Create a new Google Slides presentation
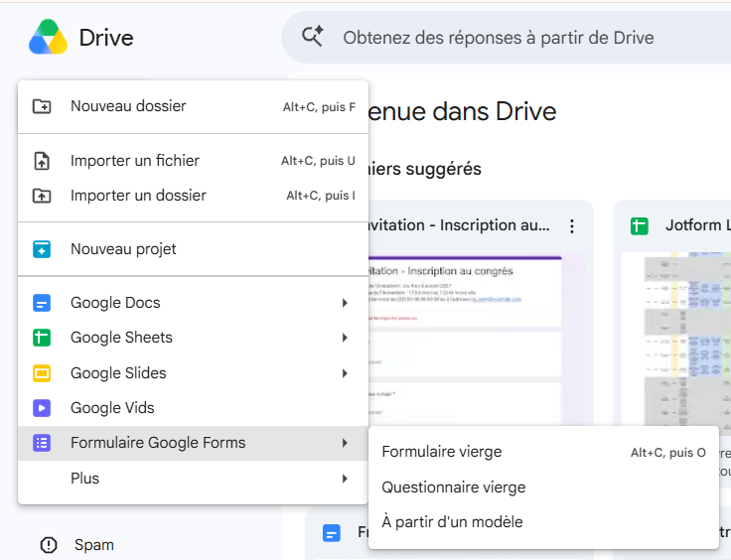Viewport: 731px width, 560px height. click(193, 373)
